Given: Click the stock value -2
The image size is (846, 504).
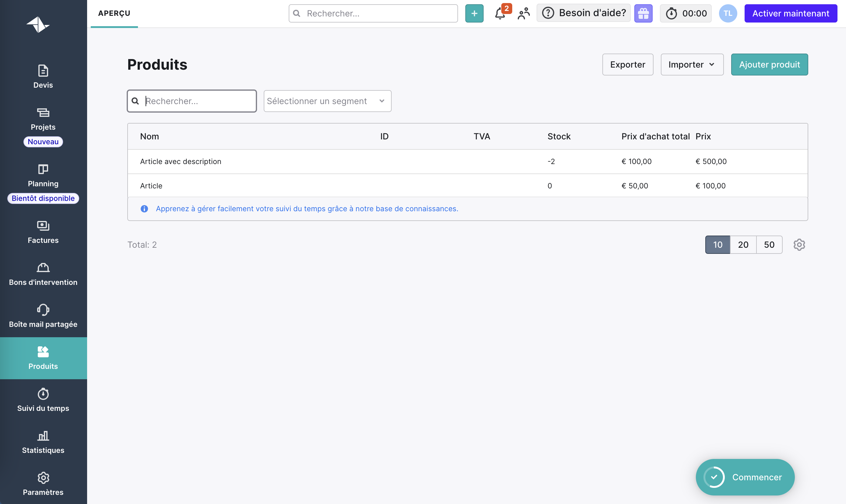Looking at the screenshot, I should click(551, 161).
